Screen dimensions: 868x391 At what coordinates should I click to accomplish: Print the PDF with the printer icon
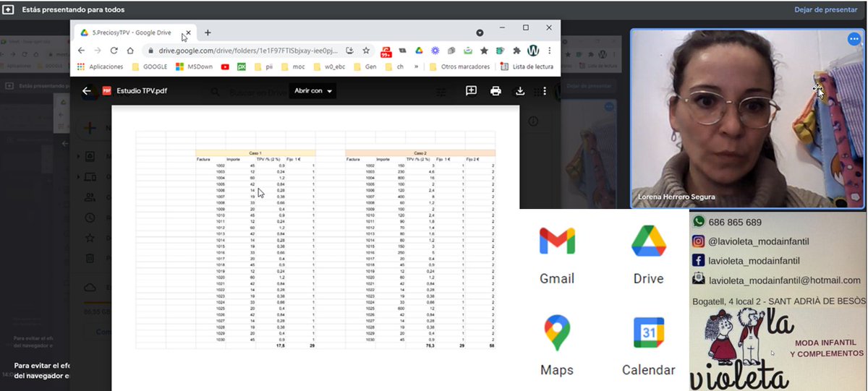(495, 91)
